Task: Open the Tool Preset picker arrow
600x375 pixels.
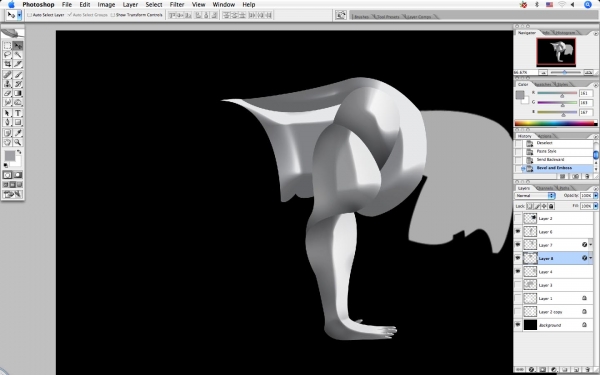Action: point(20,15)
